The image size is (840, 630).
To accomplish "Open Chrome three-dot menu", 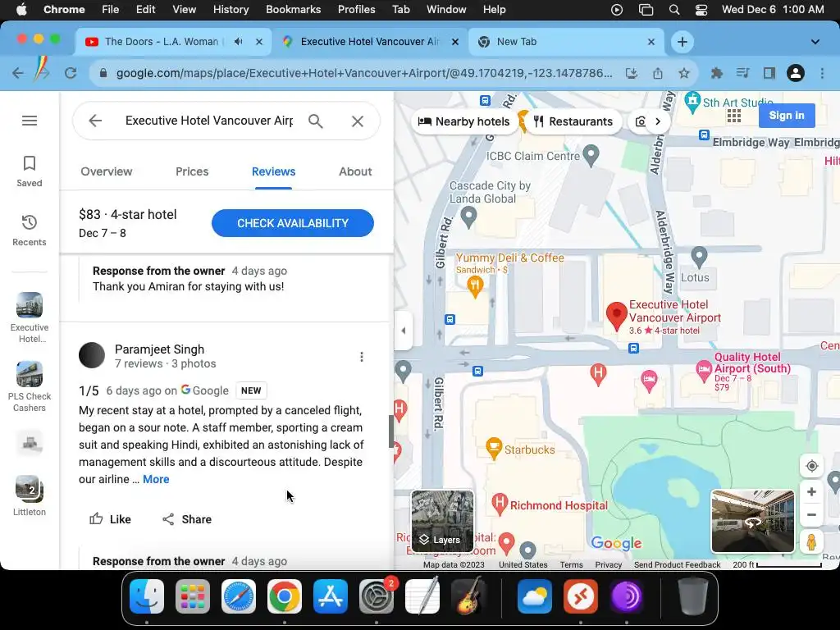I will point(822,73).
